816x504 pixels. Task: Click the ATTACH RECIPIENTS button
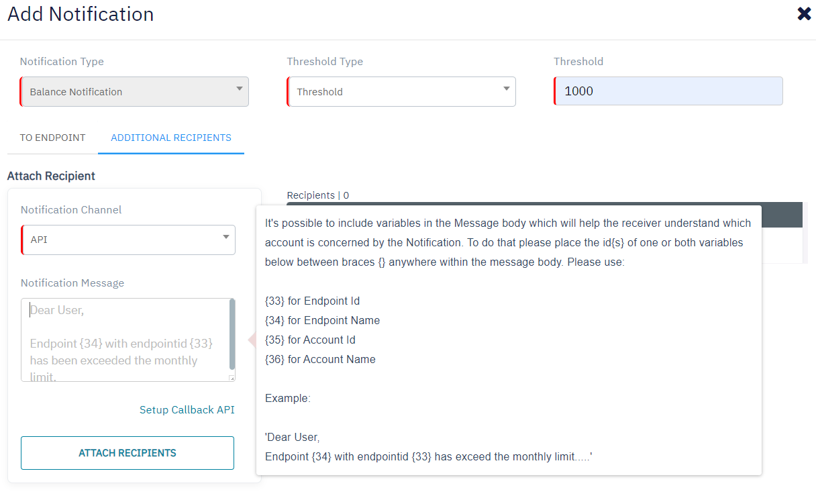tap(127, 453)
